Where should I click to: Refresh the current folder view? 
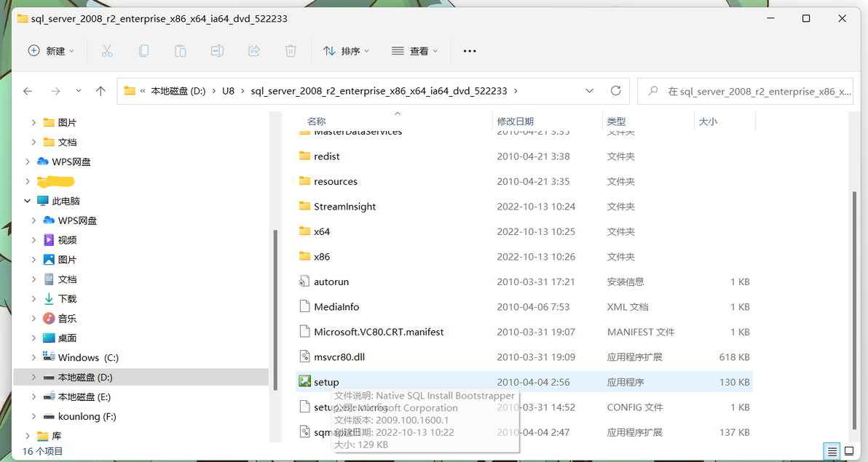tap(615, 91)
